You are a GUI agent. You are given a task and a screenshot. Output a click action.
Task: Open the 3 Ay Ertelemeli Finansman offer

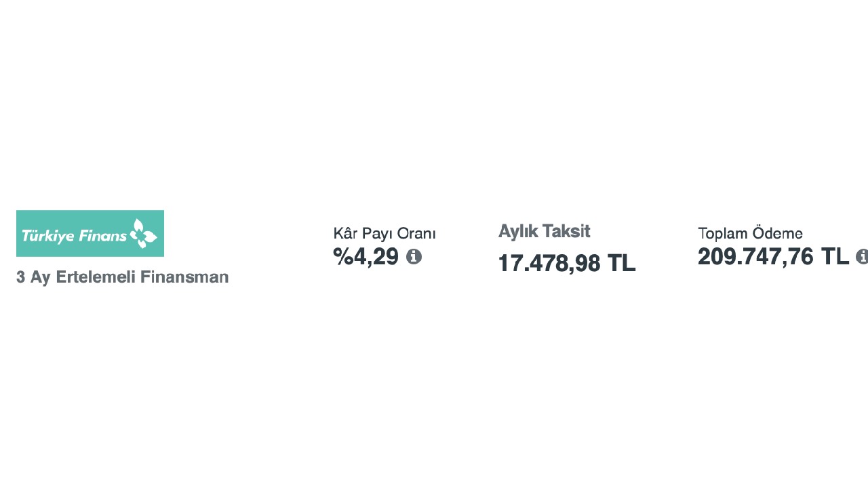click(x=122, y=277)
